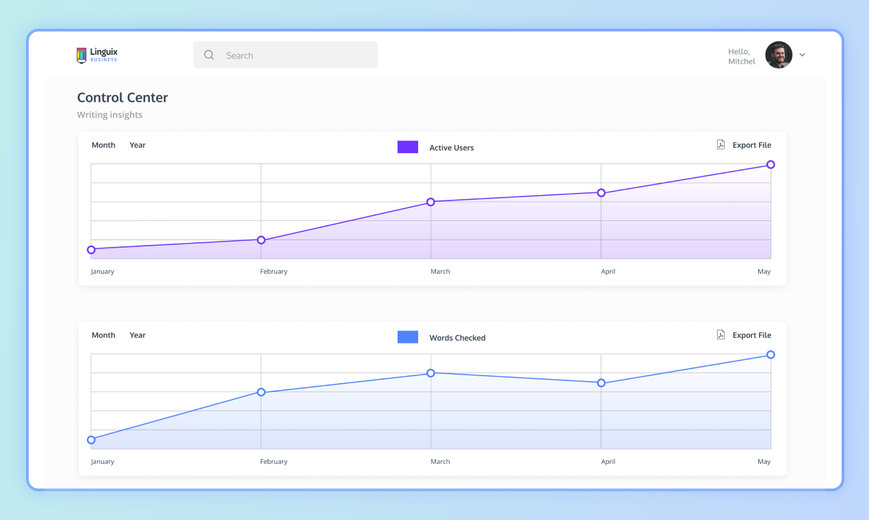
Task: Select February data point on Words Checked chart
Action: click(261, 392)
